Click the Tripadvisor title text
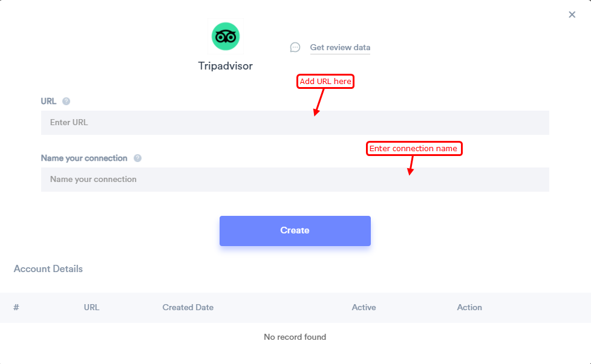 click(x=226, y=66)
